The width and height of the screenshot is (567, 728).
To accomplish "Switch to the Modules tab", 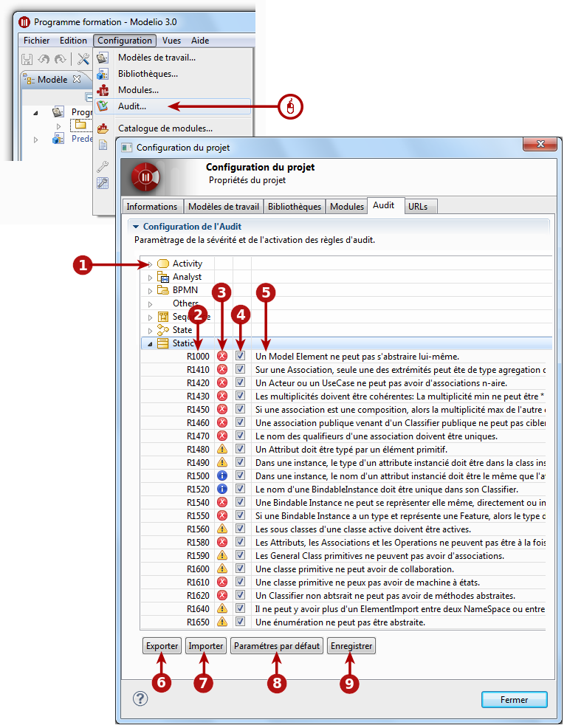I will pos(346,207).
